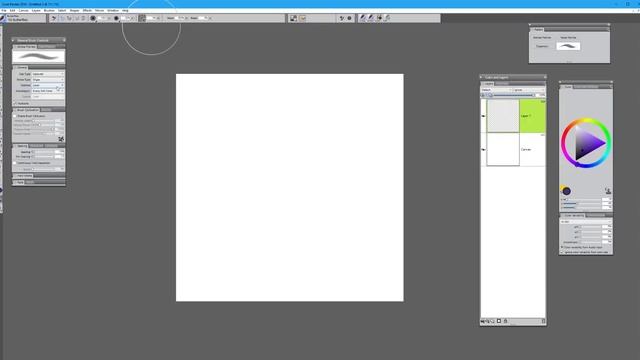
Task: Switch to the Brush Calibration tab
Action: [28, 110]
